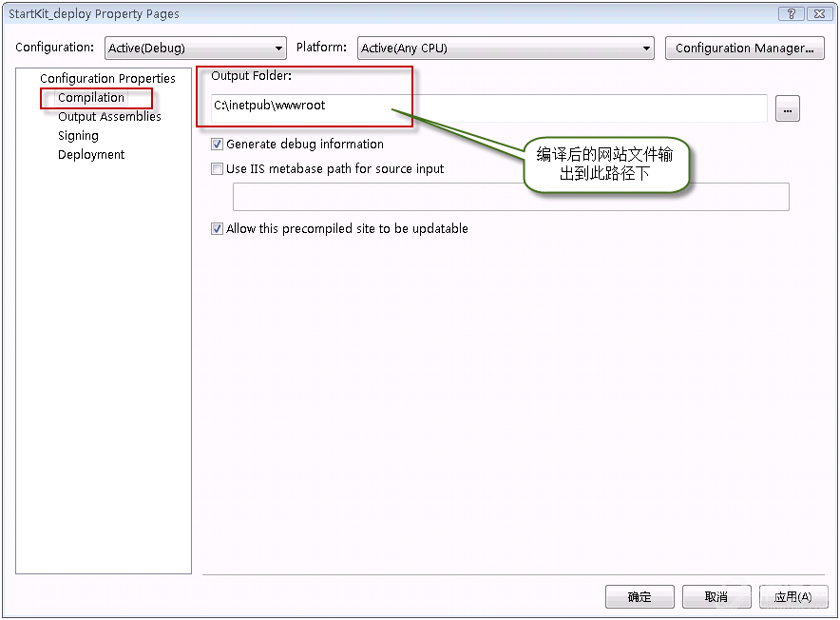Enable Use IIS metabase path option

218,169
